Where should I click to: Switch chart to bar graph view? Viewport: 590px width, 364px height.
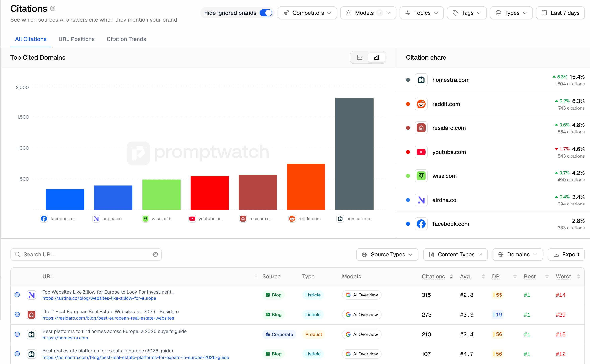(376, 58)
